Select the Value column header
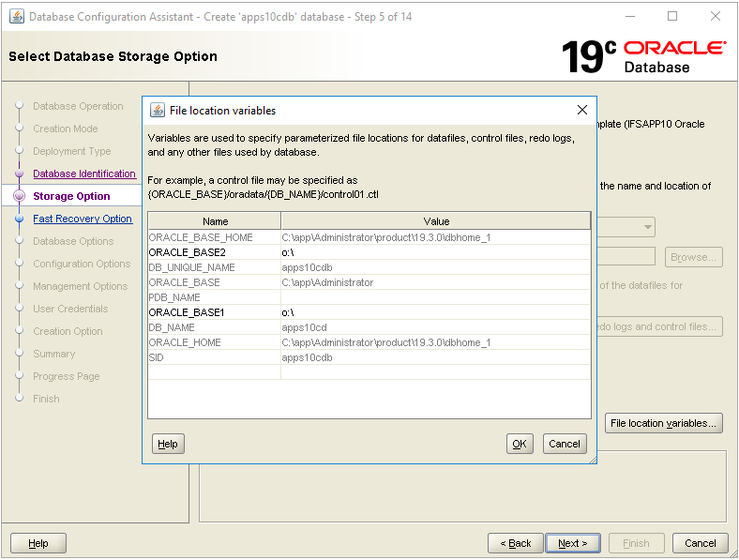 [x=436, y=221]
